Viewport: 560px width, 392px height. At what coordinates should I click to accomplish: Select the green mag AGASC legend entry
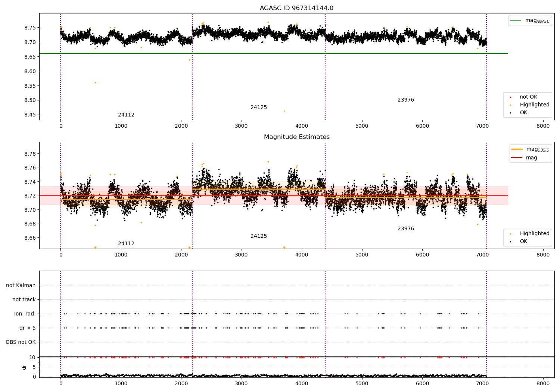(530, 21)
